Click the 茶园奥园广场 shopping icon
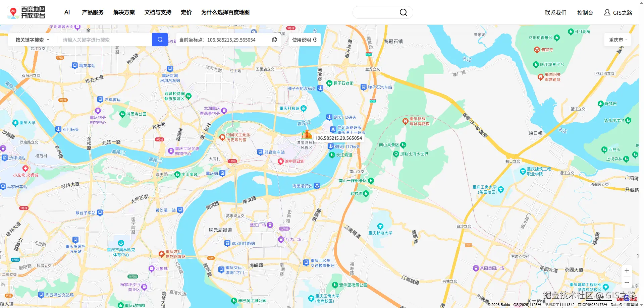 pyautogui.click(x=476, y=268)
